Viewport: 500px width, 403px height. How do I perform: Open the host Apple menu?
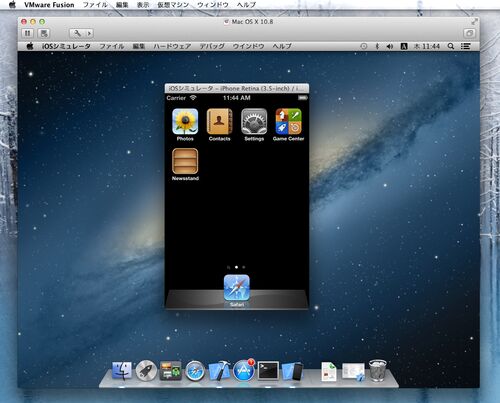pyautogui.click(x=12, y=5)
